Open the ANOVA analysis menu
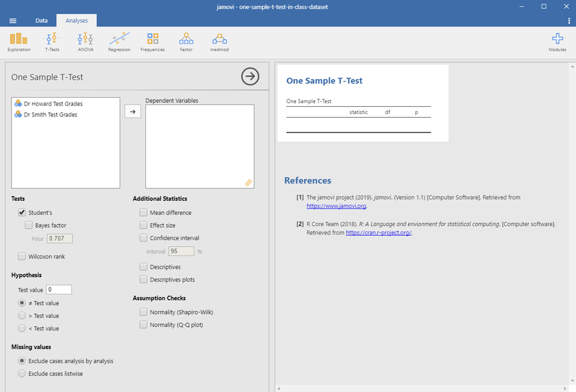The image size is (576, 392). 85,42
